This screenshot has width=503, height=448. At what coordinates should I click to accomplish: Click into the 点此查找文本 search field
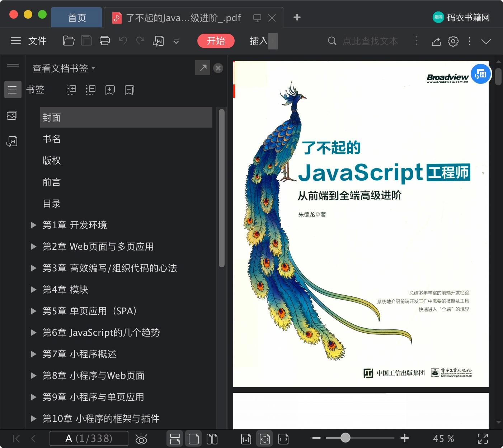click(370, 41)
